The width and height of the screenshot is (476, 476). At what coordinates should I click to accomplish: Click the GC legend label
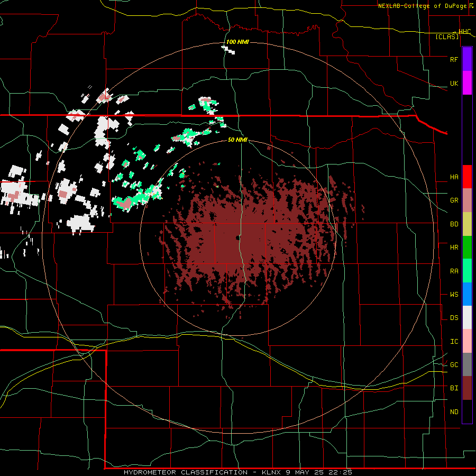[454, 365]
